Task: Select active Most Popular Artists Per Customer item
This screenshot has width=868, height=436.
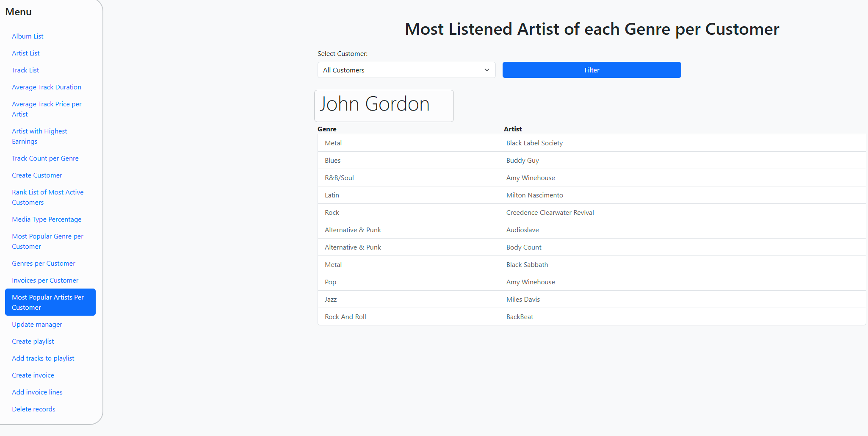Action: pyautogui.click(x=50, y=302)
